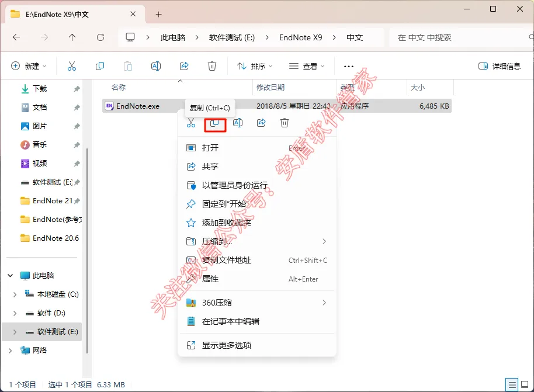Click the Delete trash icon in the context menu

coord(285,123)
